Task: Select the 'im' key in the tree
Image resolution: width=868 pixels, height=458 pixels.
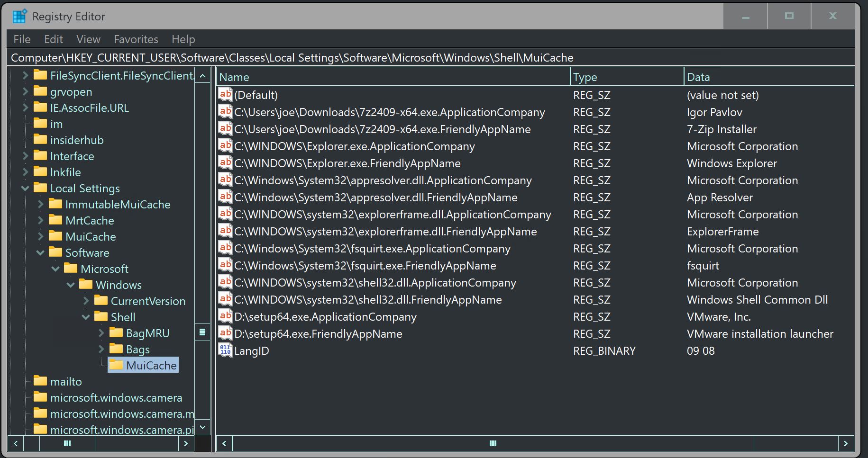Action: pyautogui.click(x=56, y=124)
